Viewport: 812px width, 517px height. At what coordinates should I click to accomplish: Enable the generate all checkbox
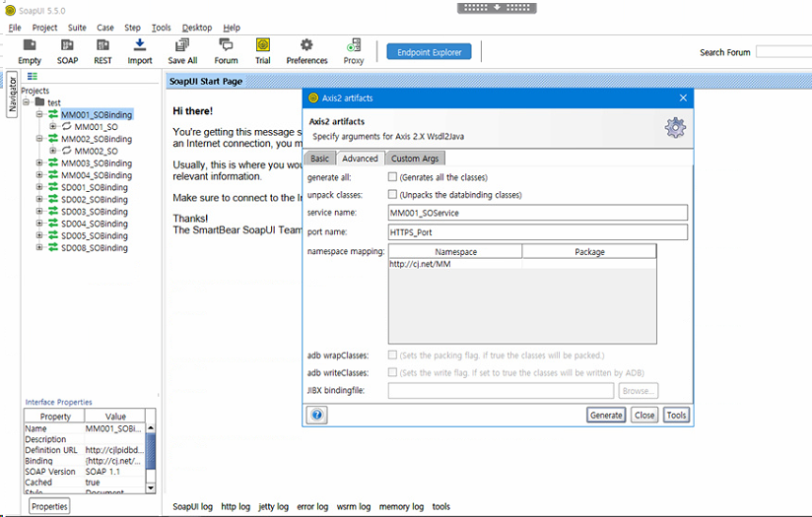pos(392,177)
